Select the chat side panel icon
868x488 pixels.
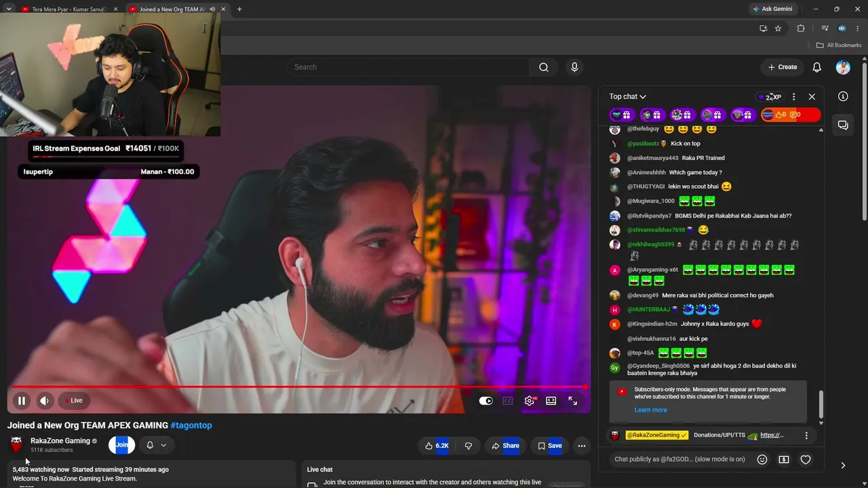843,125
